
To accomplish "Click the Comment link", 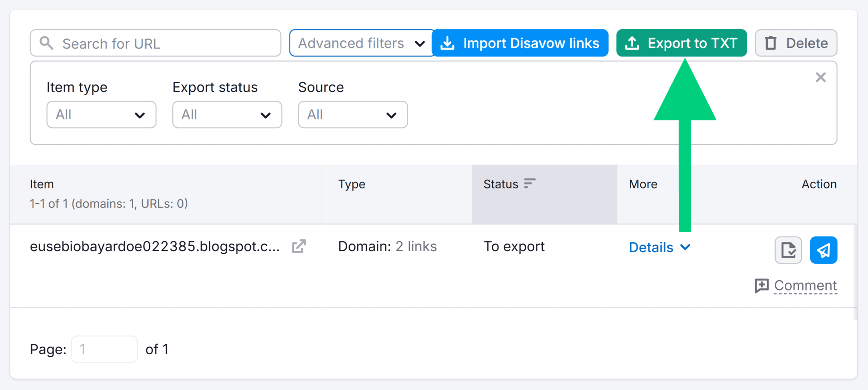I will (805, 285).
